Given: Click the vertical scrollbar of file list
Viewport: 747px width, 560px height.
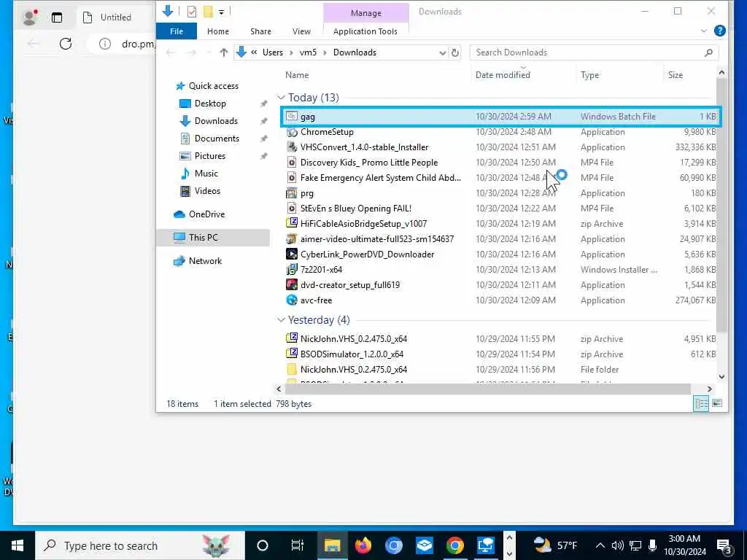Looking at the screenshot, I should 721,205.
